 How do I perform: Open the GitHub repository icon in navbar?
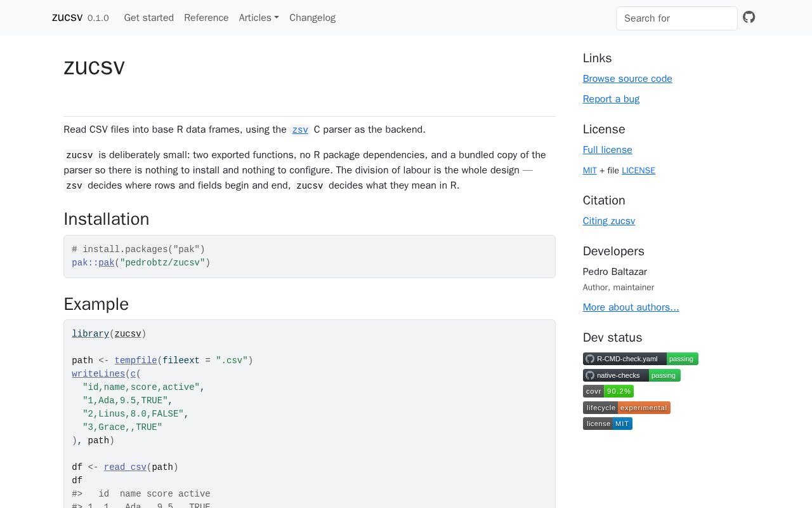pos(749,17)
